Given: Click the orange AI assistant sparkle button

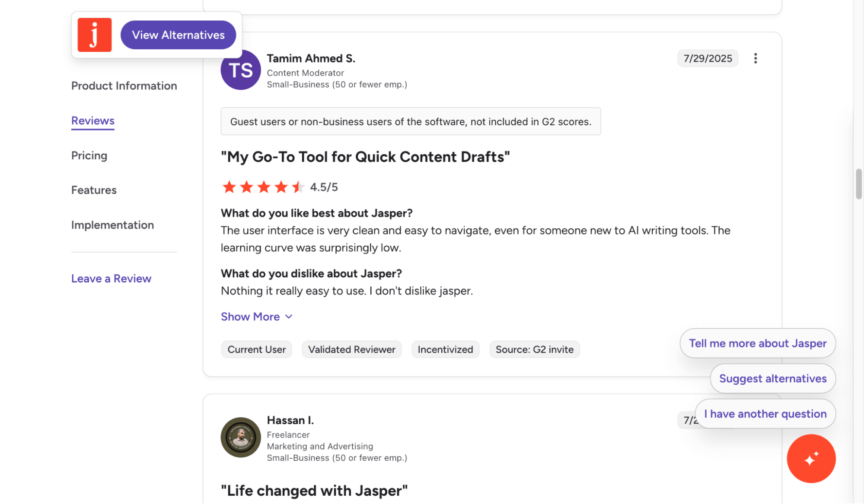Looking at the screenshot, I should [x=811, y=459].
